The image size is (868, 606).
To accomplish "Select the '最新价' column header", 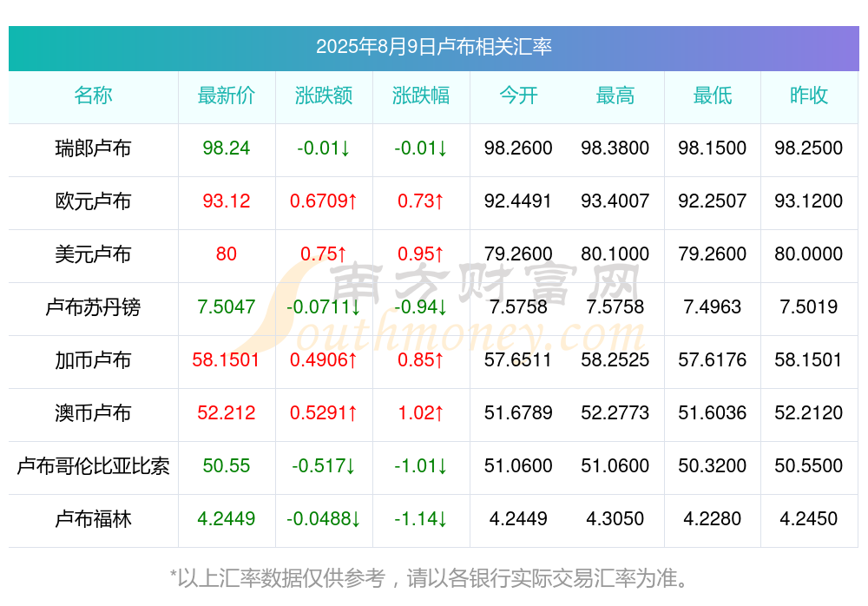I will click(x=226, y=96).
